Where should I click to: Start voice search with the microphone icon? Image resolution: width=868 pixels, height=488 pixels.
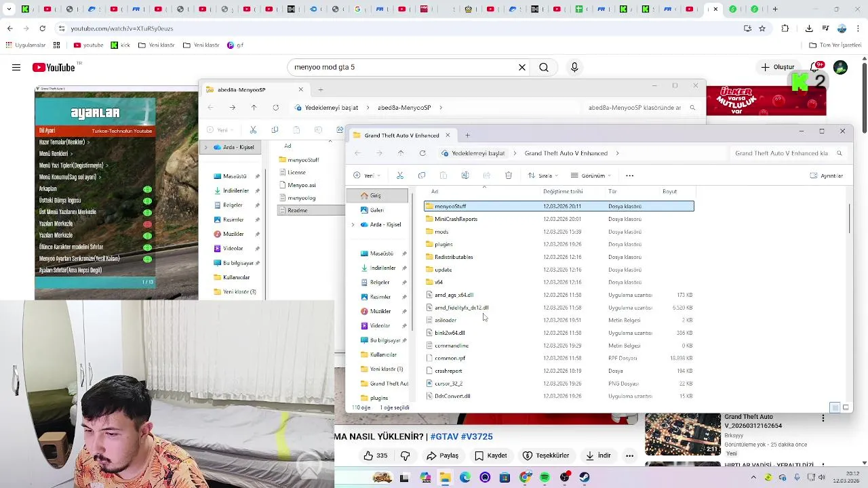click(574, 67)
